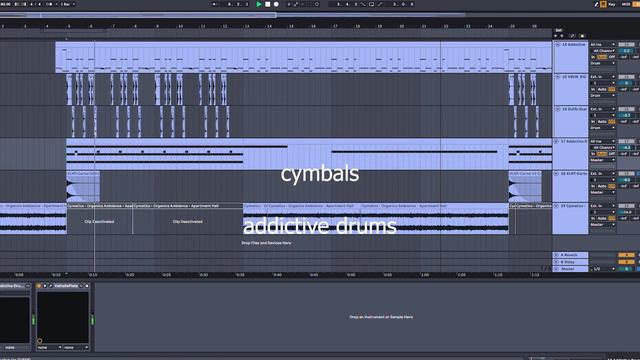Open Master output menu on track 17
The height and width of the screenshot is (360, 640).
coord(602,160)
